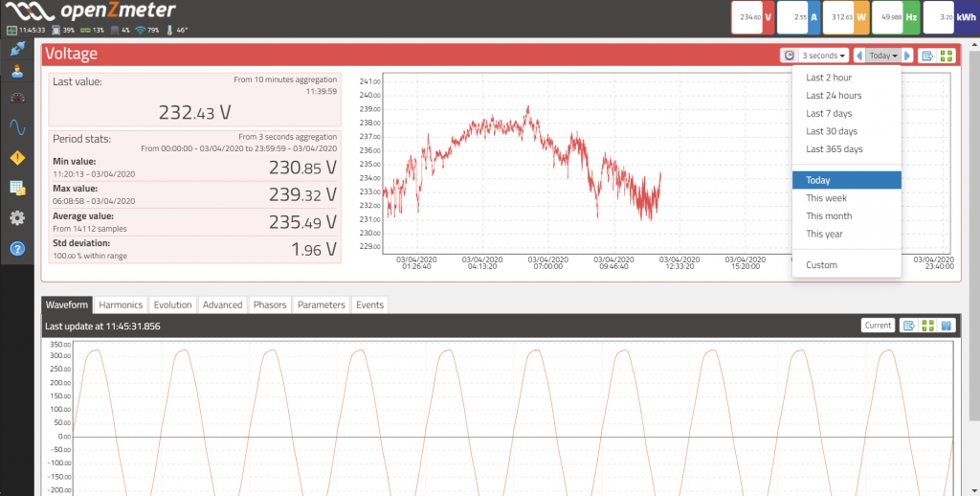Click 'Last update at 11:45:31.856' text
The width and height of the screenshot is (980, 496).
pos(102,326)
